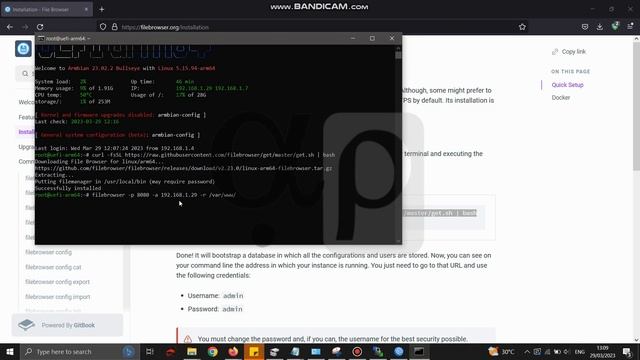
Task: Open filebrowser config page in sidebar
Action: (x=49, y=252)
